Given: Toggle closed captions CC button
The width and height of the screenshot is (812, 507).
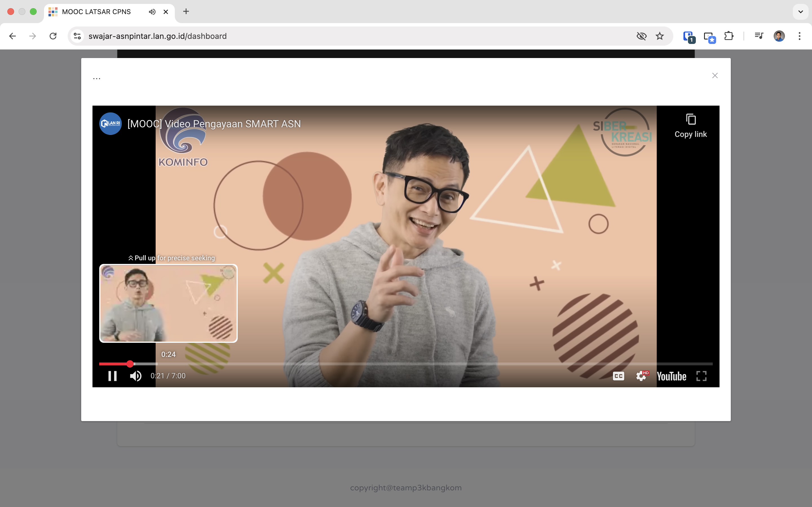Looking at the screenshot, I should pos(618,376).
